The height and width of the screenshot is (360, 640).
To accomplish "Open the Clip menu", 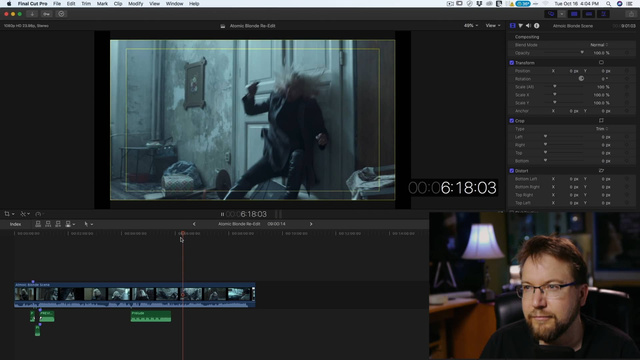I will point(118,4).
